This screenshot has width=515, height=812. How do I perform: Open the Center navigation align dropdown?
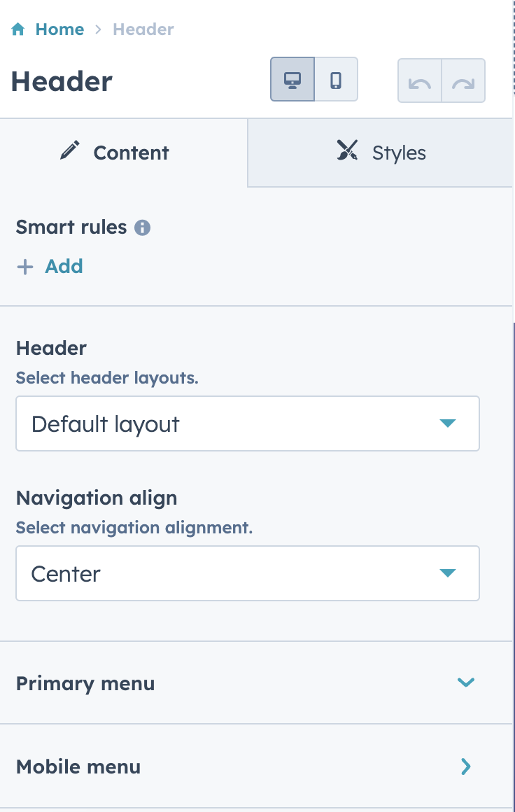pyautogui.click(x=248, y=573)
